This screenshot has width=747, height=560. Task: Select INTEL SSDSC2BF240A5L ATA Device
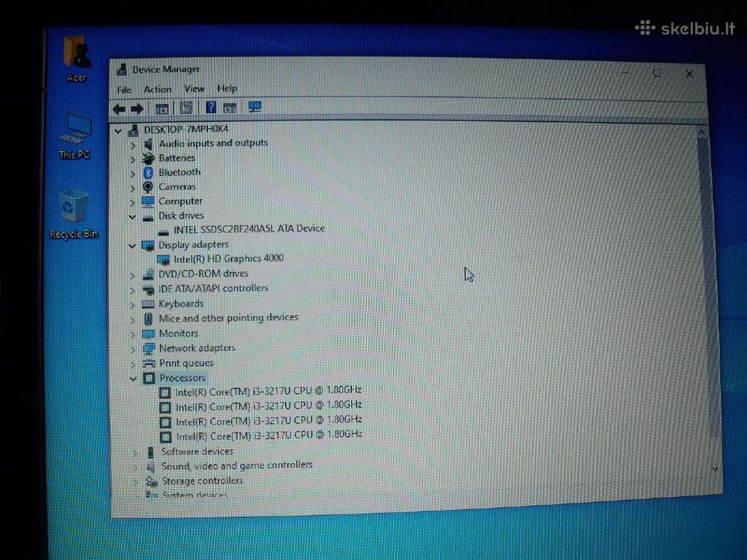tap(249, 228)
